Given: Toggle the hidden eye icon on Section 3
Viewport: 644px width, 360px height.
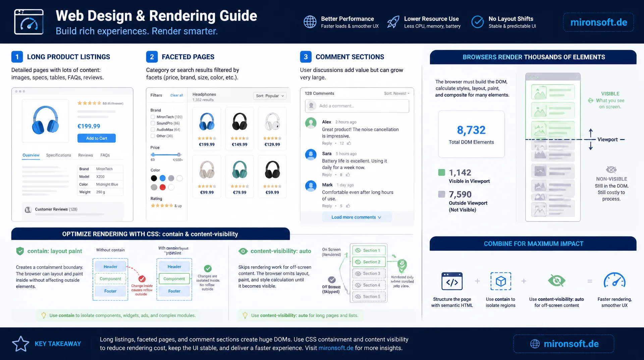Looking at the screenshot, I should [358, 274].
